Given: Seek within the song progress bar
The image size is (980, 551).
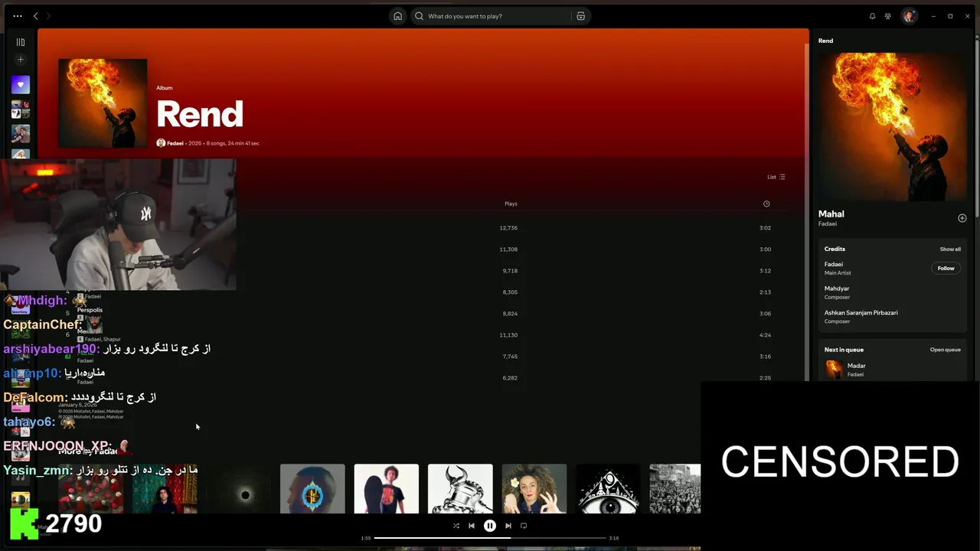Looking at the screenshot, I should click(x=490, y=538).
